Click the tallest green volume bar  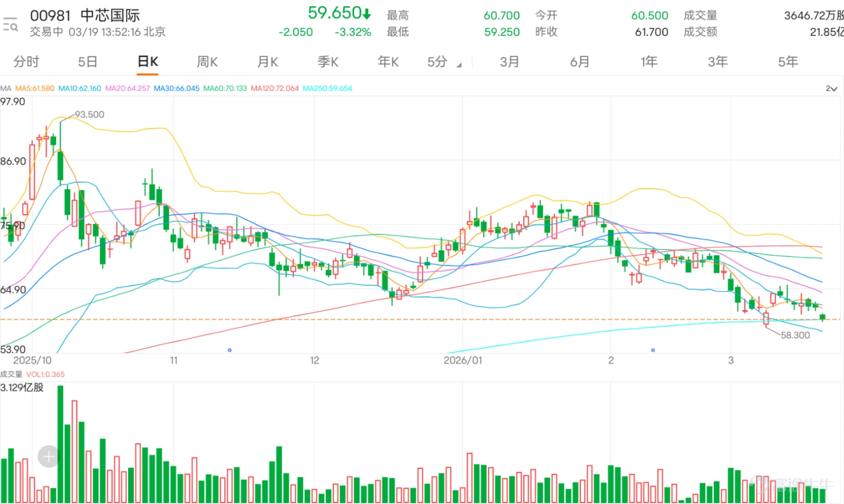[61, 444]
